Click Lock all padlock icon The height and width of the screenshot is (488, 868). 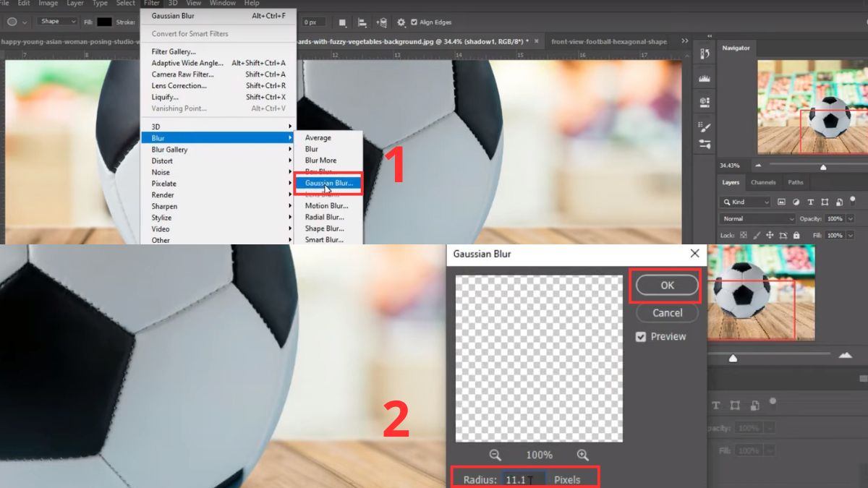(796, 236)
